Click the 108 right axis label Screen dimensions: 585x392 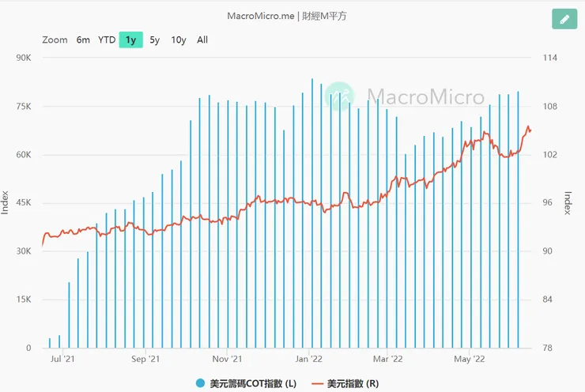550,107
